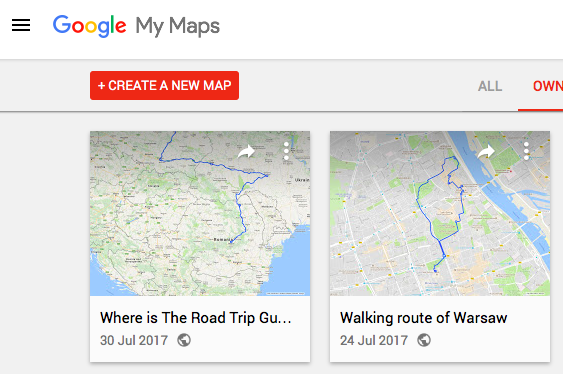Open more options for Warsaw walking map
563x374 pixels.
click(x=526, y=151)
